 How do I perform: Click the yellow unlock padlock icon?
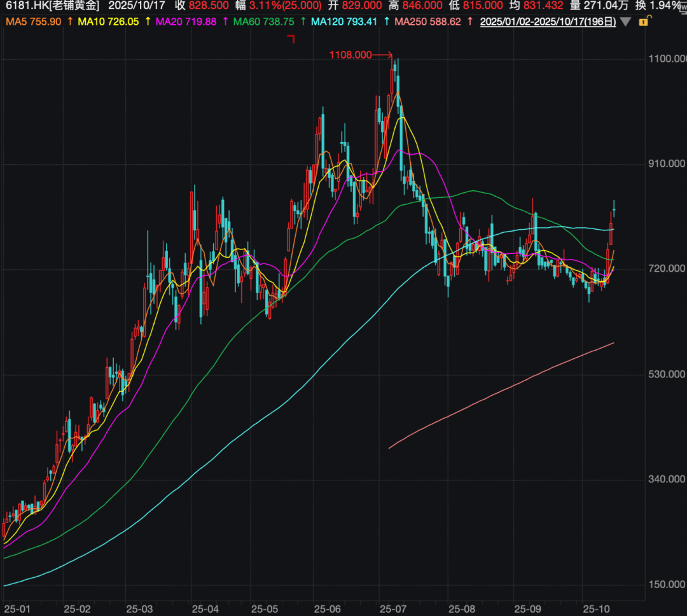pyautogui.click(x=643, y=22)
